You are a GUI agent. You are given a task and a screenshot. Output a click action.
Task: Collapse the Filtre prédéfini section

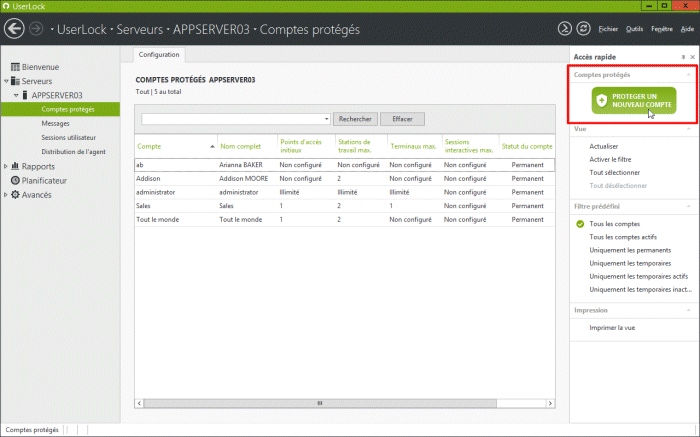[688, 207]
